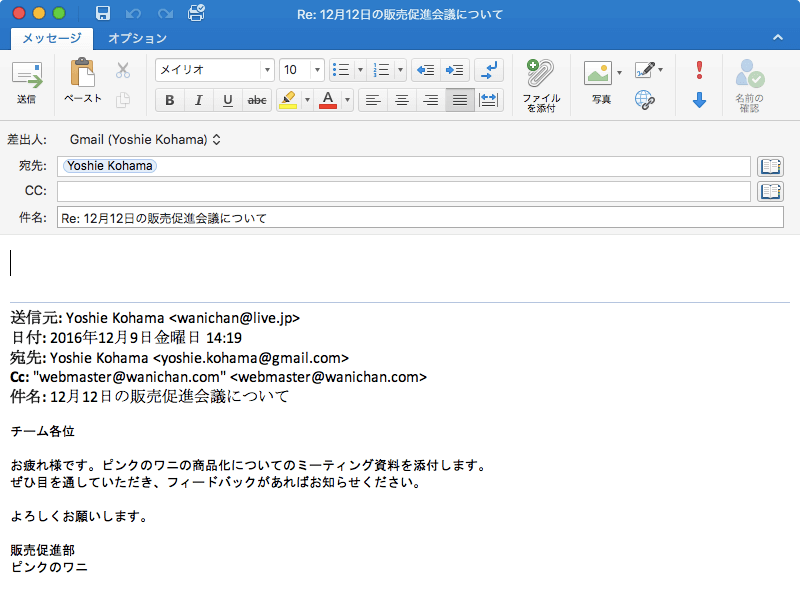Viewport: 800px width, 600px height.
Task: Mark message as high importance
Action: [x=699, y=70]
